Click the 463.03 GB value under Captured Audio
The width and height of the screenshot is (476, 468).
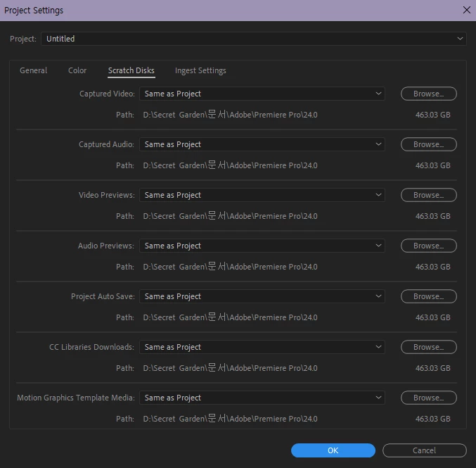(433, 165)
